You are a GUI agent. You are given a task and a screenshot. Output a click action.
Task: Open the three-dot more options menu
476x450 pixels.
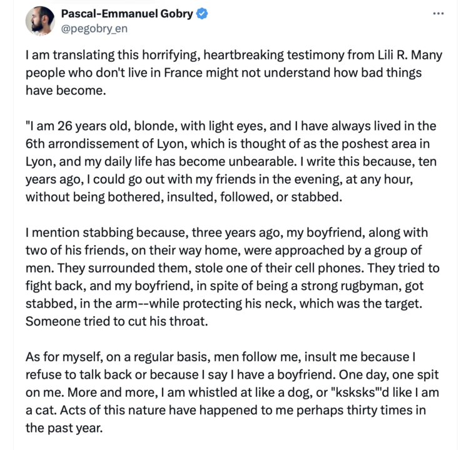tap(438, 14)
